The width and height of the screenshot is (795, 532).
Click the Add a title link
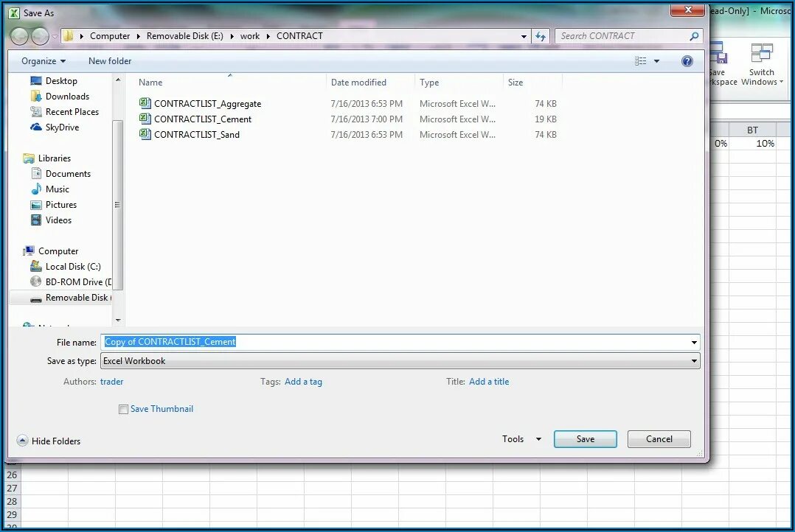(489, 382)
